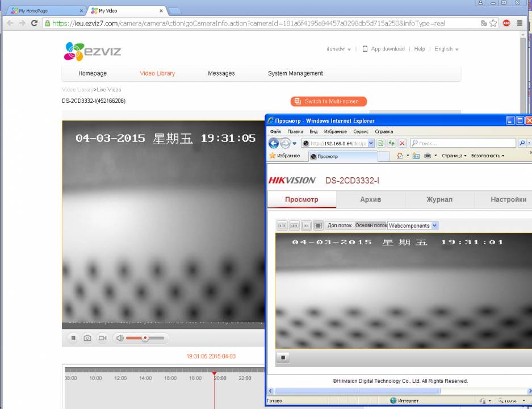This screenshot has height=409, width=532.
Task: Click the IE back arrow button
Action: [x=274, y=143]
